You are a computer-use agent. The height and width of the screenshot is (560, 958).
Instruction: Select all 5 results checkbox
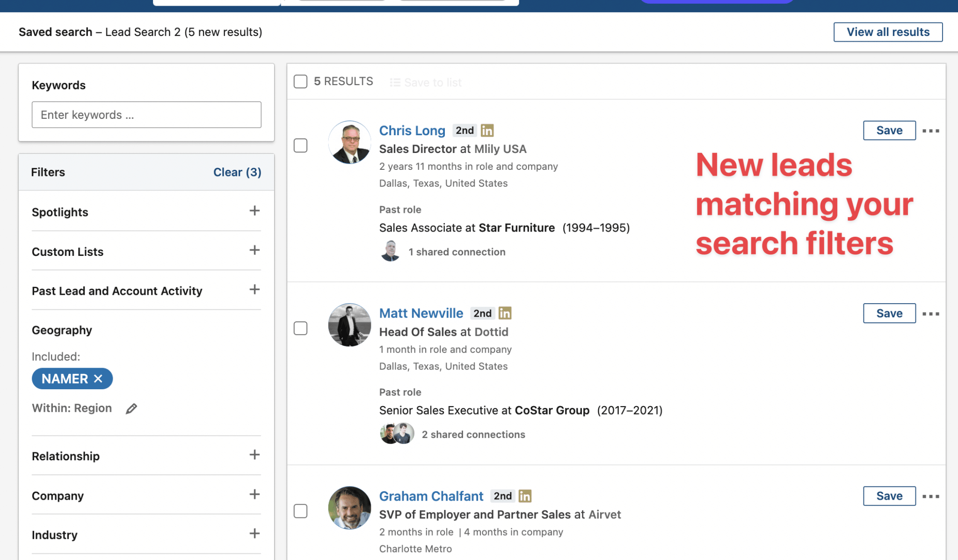pos(300,81)
